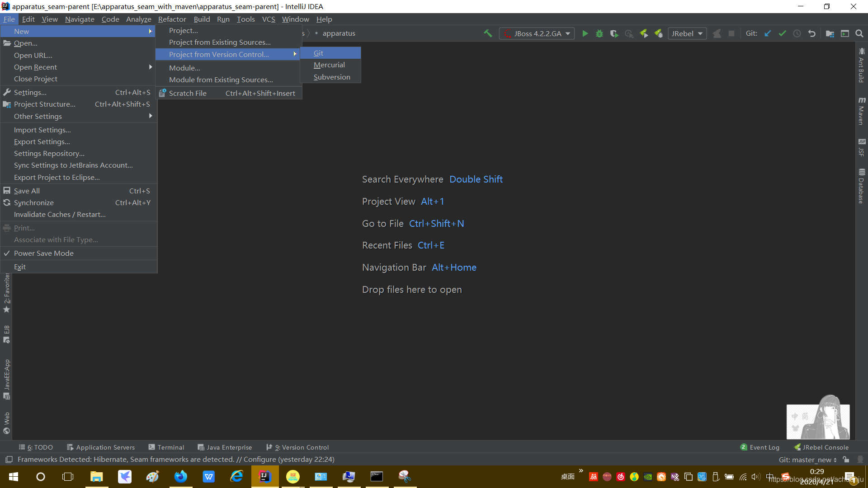Open File Explorer from the taskbar
This screenshot has width=868, height=488.
[96, 477]
